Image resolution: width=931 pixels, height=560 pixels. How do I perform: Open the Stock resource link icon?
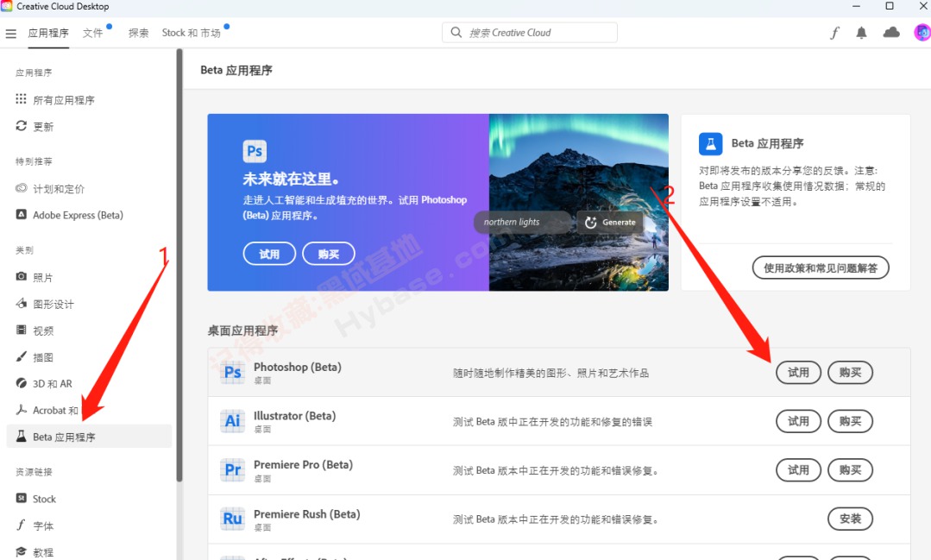[x=22, y=498]
